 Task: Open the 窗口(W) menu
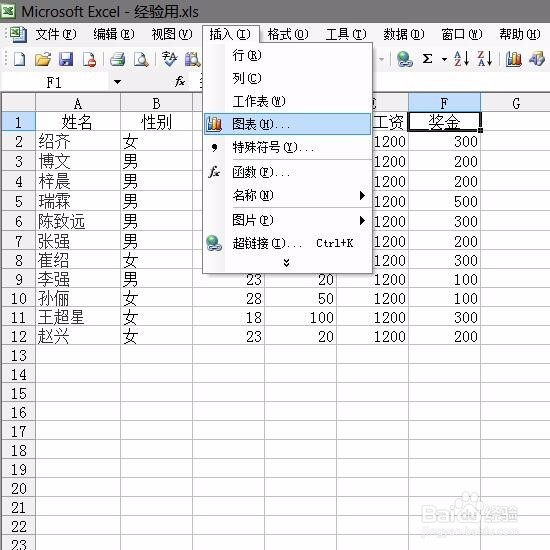(x=462, y=34)
